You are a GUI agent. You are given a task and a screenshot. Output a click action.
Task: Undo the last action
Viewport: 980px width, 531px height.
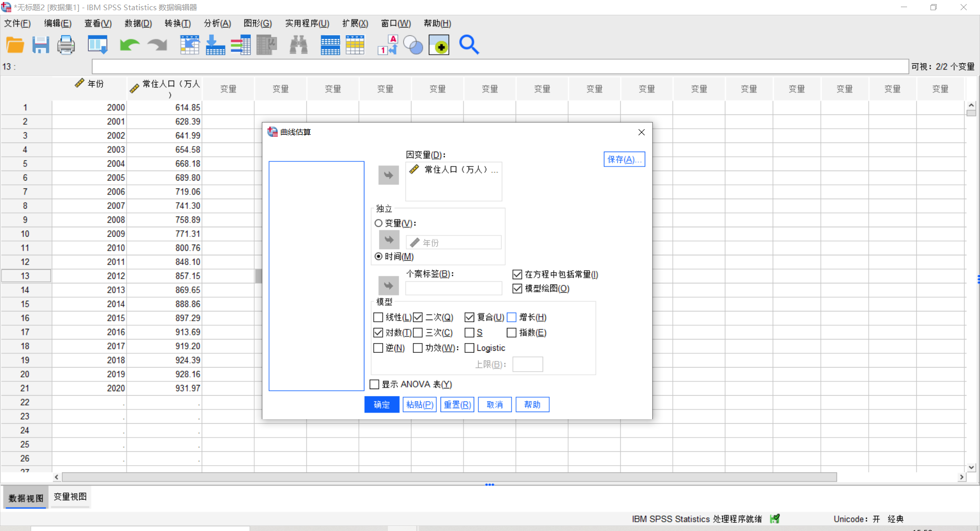click(x=130, y=45)
